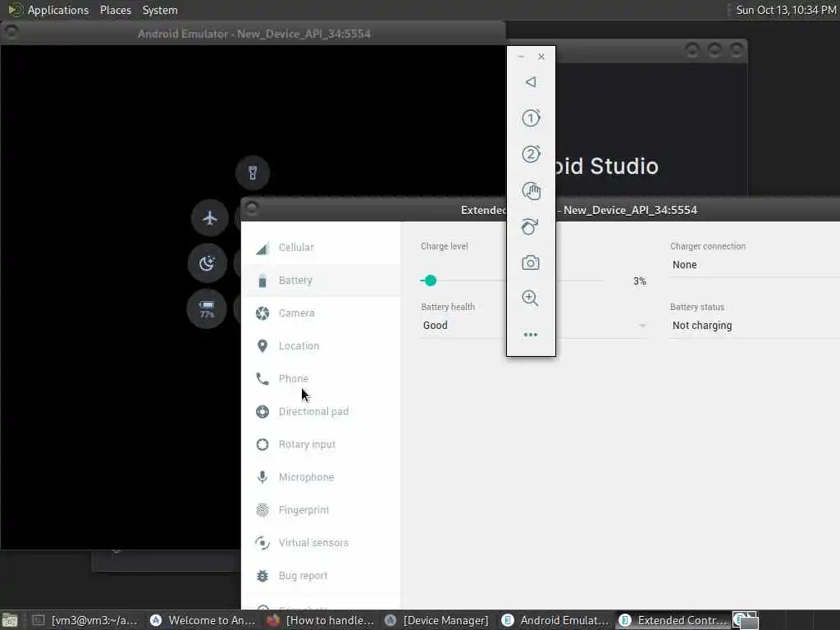This screenshot has width=840, height=630.
Task: Open the System menu
Action: coord(160,10)
